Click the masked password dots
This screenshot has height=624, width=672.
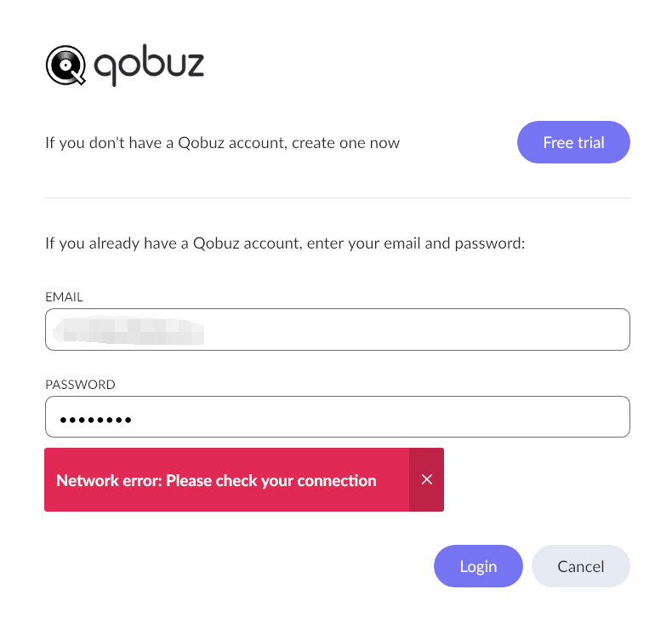coord(95,420)
